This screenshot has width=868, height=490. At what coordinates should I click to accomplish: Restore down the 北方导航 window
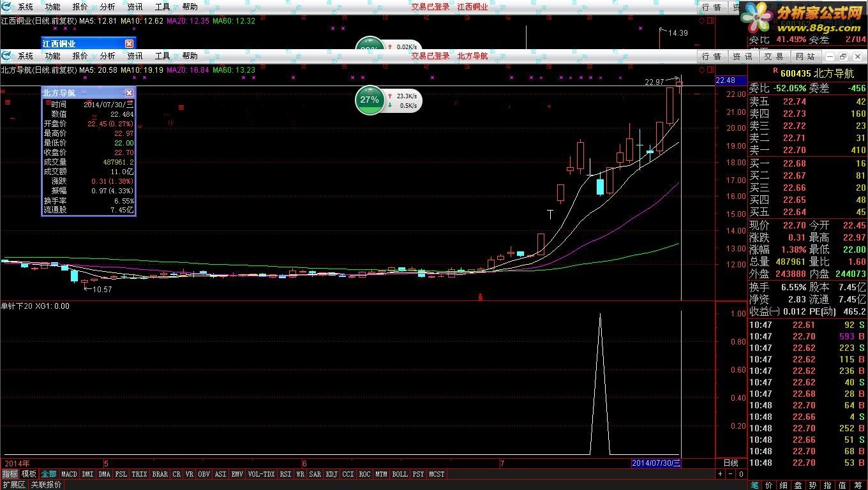click(x=842, y=57)
